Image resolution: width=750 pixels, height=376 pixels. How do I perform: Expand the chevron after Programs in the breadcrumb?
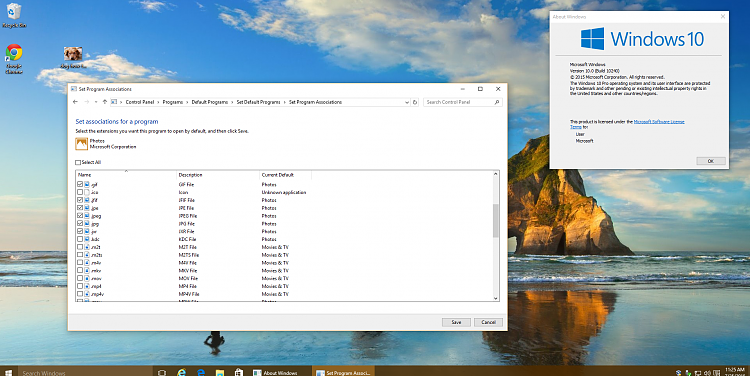[x=187, y=102]
